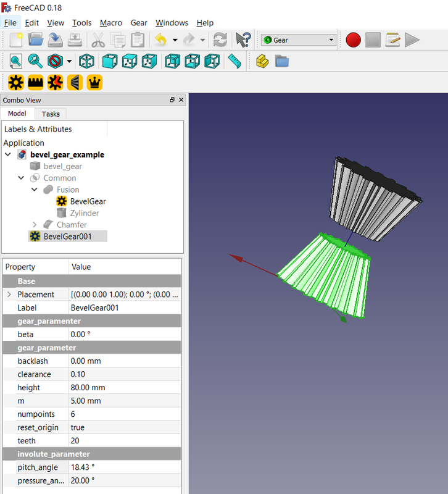Open the draw style dropdown arrow

pos(69,61)
